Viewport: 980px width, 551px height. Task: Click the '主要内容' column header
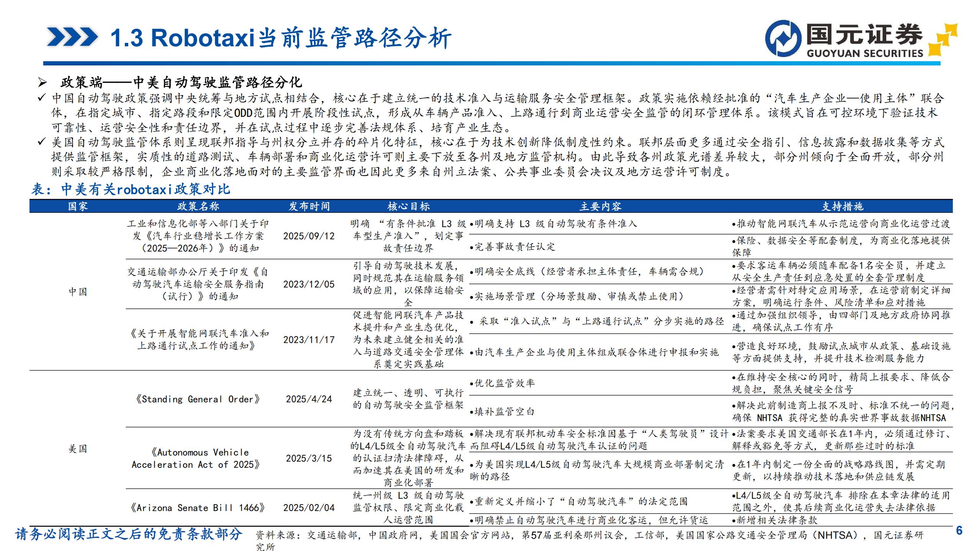[x=600, y=206]
